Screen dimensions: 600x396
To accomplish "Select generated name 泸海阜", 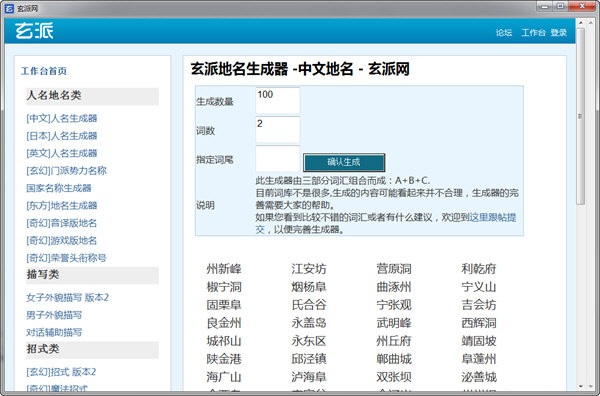I will pyautogui.click(x=309, y=377).
